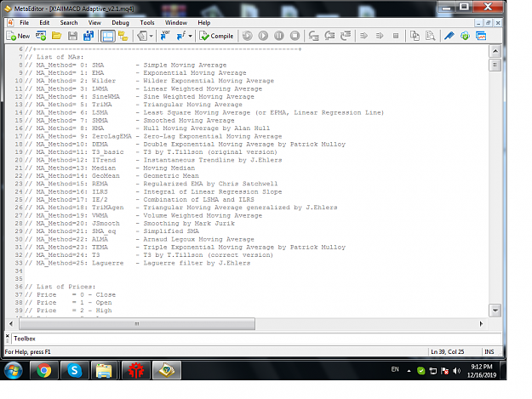Viewport: 532px width, 399px height.
Task: Click the start profiling arrow icon
Action: click(x=363, y=36)
